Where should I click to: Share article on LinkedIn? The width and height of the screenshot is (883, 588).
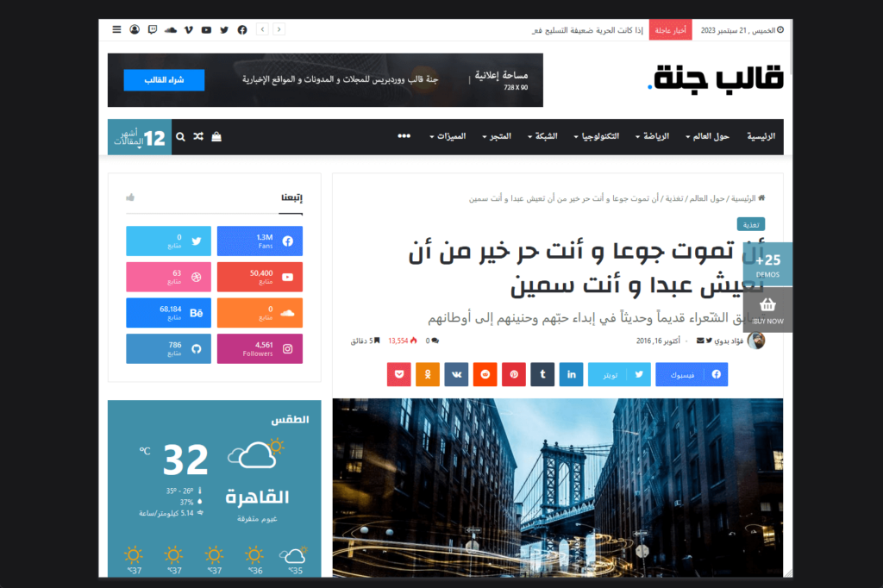tap(572, 374)
